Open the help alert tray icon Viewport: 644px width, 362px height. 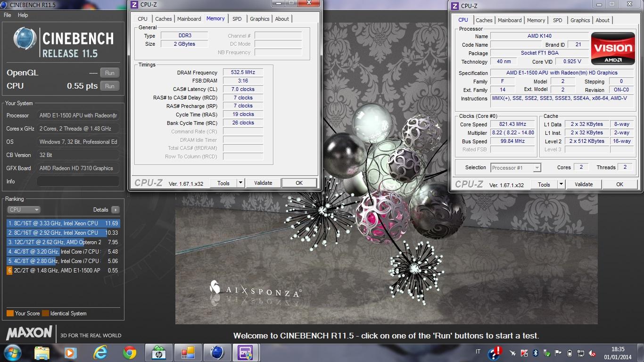point(494,353)
